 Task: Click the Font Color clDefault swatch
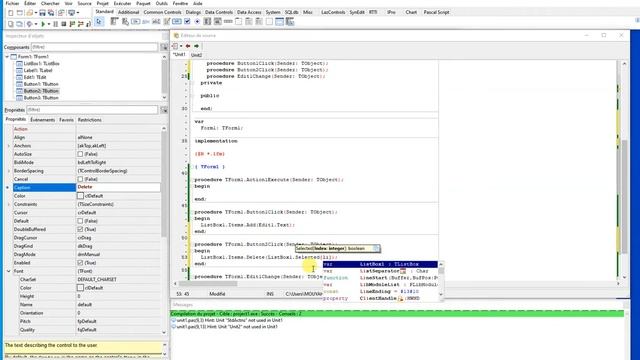(x=80, y=288)
